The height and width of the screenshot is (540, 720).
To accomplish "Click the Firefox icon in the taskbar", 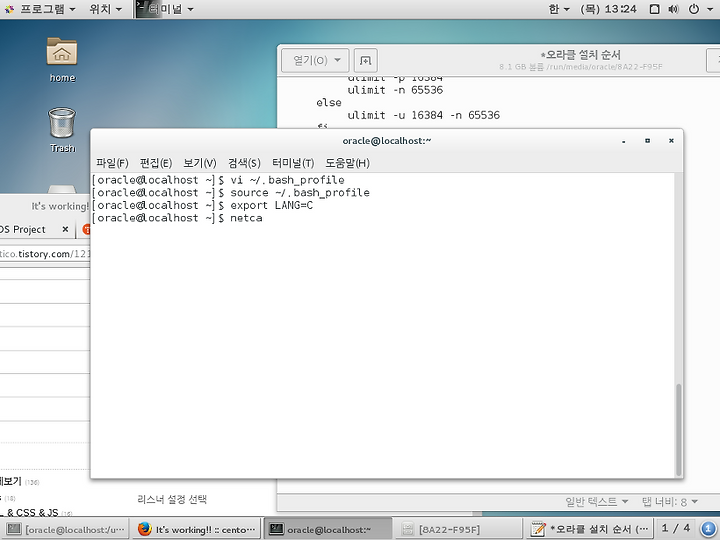I will pyautogui.click(x=145, y=529).
